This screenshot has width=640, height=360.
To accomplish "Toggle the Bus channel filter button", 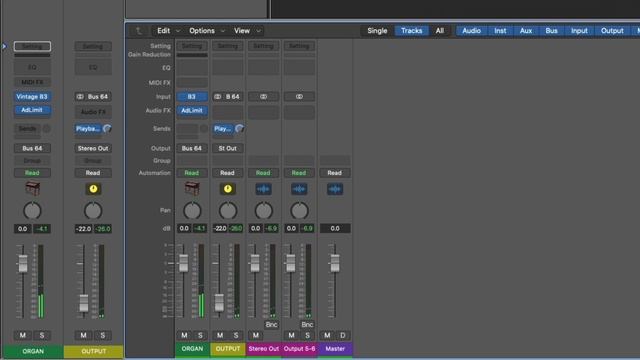I will tap(551, 31).
